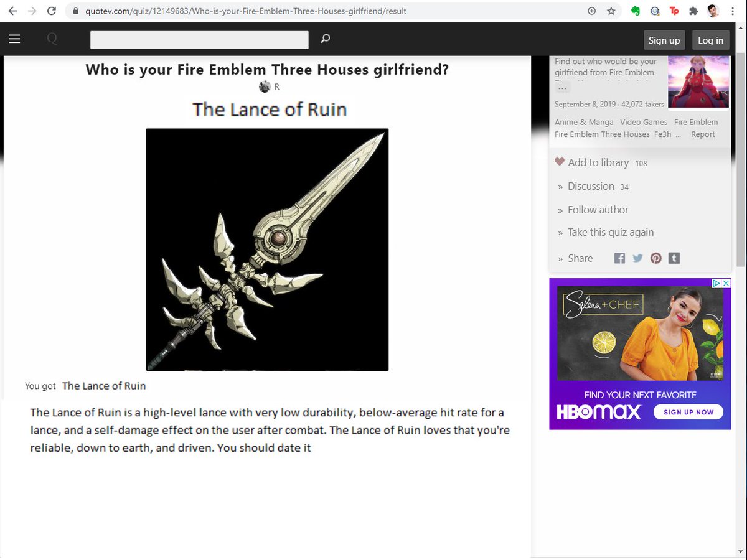
Task: Go back with the browser back arrow
Action: point(12,11)
